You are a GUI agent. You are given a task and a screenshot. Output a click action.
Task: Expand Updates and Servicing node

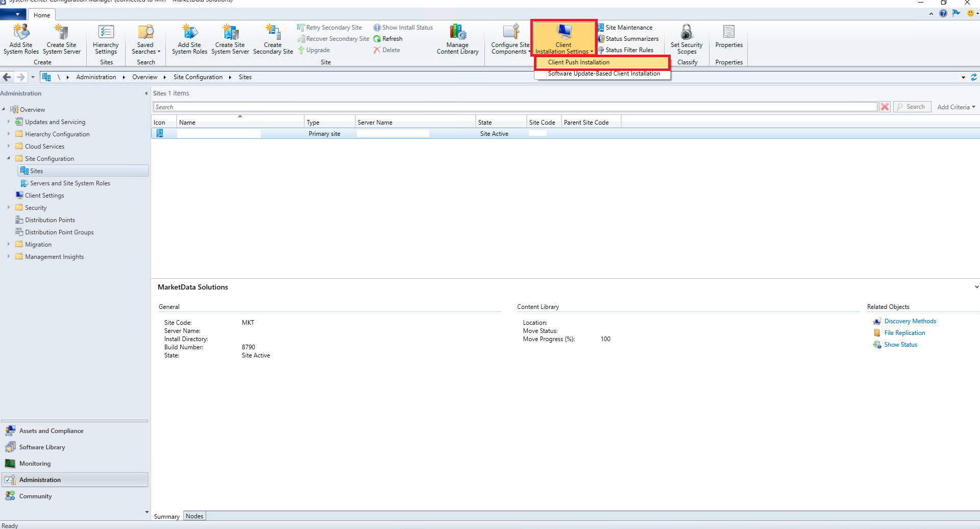pyautogui.click(x=9, y=122)
